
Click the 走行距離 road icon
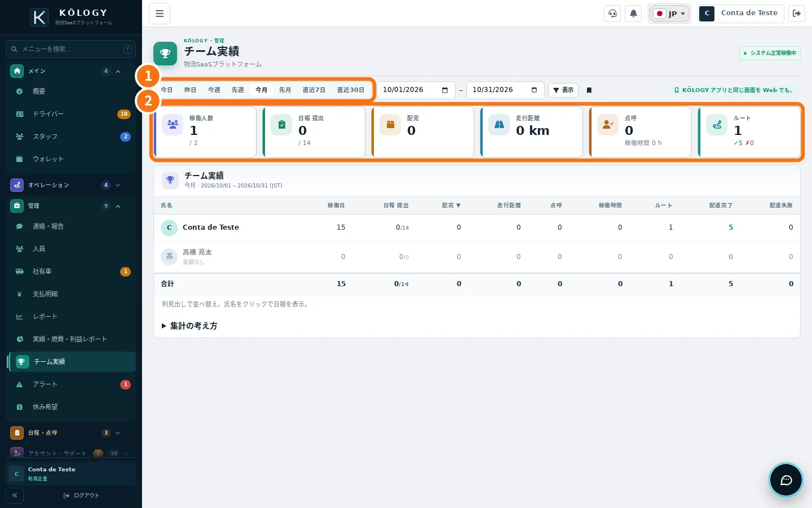coord(499,125)
